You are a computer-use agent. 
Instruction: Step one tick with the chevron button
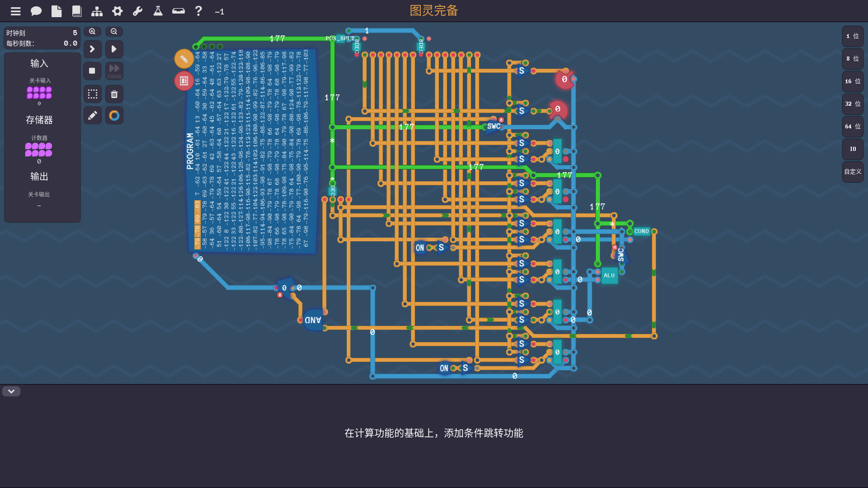click(92, 49)
